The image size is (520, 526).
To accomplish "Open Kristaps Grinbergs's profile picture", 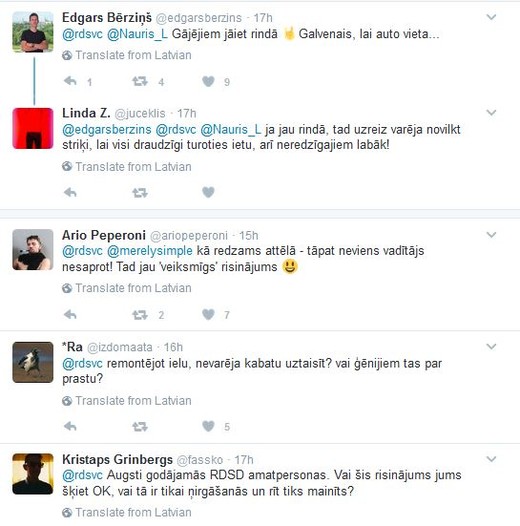I will (33, 474).
